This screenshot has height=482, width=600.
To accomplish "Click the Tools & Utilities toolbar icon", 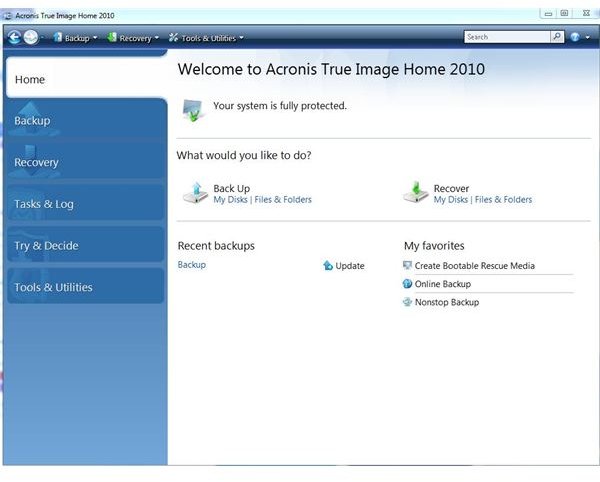I will click(x=173, y=37).
